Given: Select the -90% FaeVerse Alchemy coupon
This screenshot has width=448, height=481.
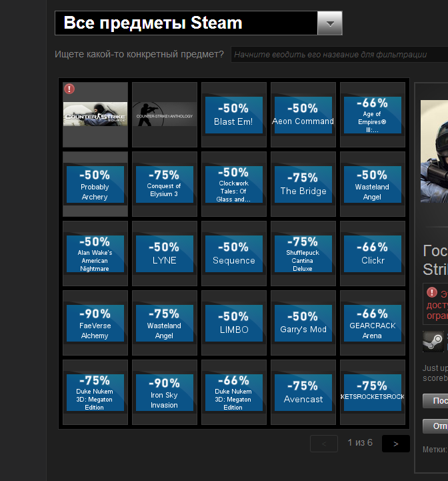Looking at the screenshot, I should tap(95, 323).
